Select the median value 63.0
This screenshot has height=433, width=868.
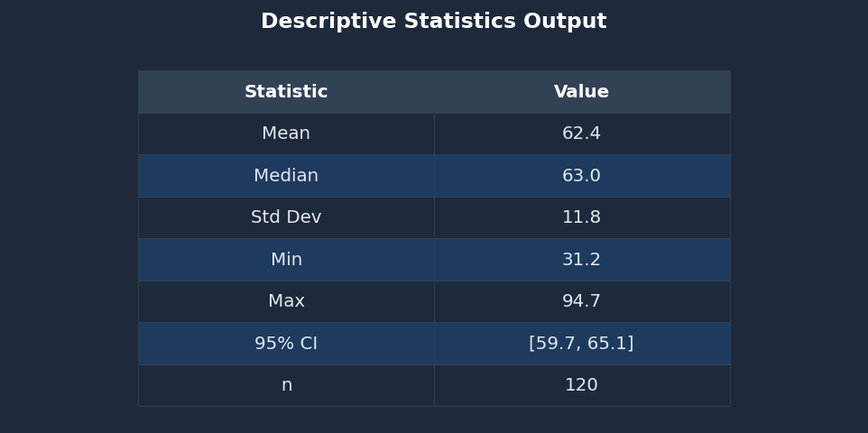tap(581, 176)
